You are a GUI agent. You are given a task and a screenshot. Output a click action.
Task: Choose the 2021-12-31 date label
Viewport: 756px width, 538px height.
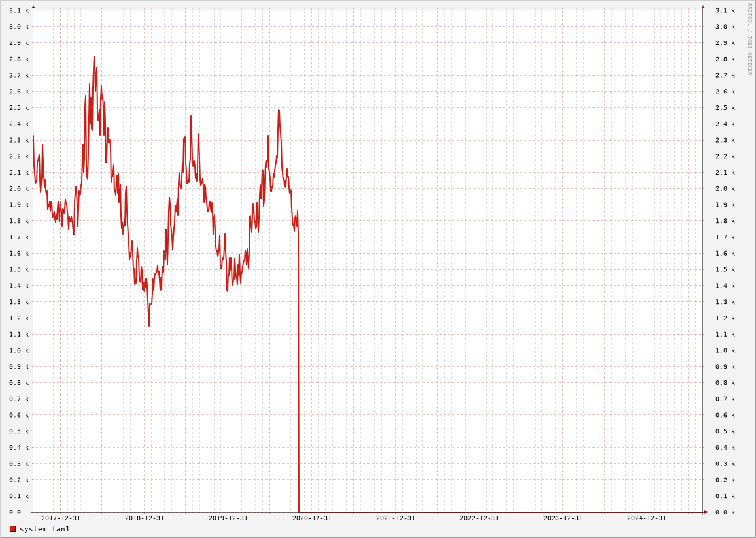click(396, 518)
